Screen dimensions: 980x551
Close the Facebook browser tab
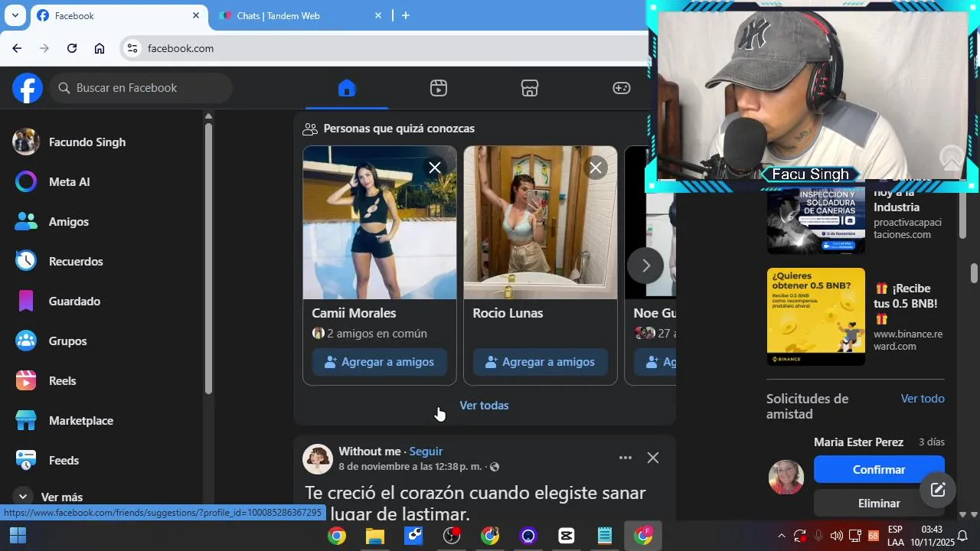point(195,15)
